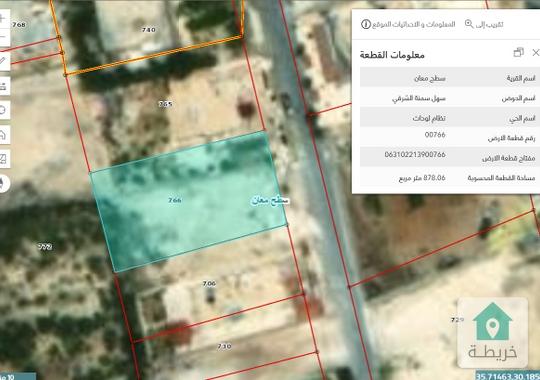This screenshot has width=540, height=380.
Task: Select the parcel key '063102213900766'
Action: pos(415,155)
